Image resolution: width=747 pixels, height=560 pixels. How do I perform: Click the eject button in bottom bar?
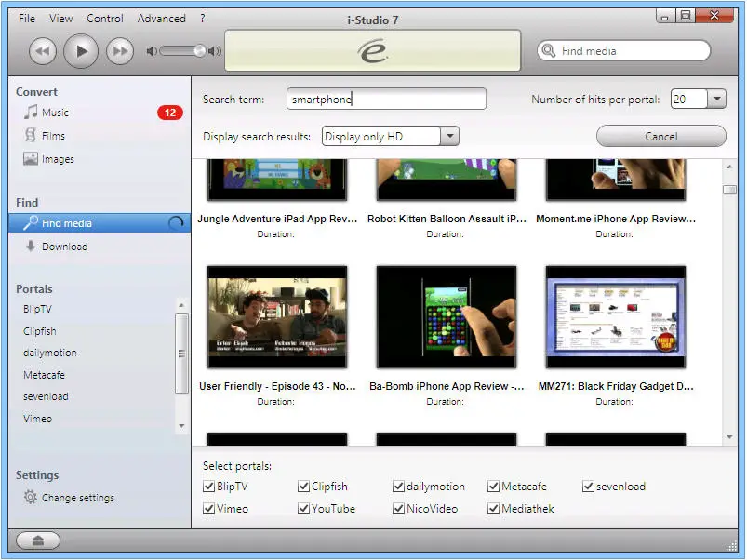coord(37,540)
